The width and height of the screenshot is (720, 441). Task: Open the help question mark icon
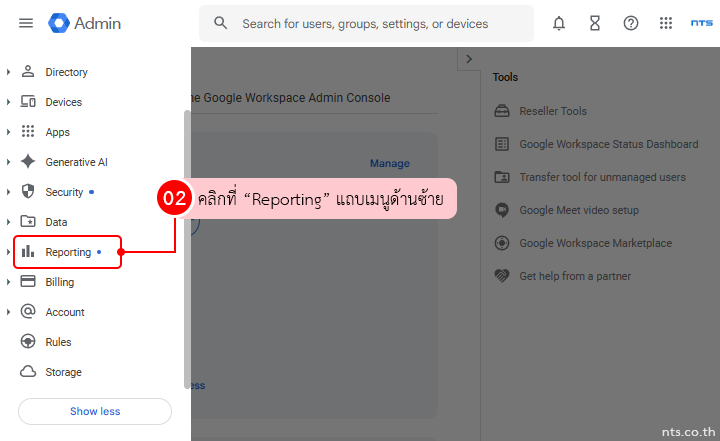point(631,23)
